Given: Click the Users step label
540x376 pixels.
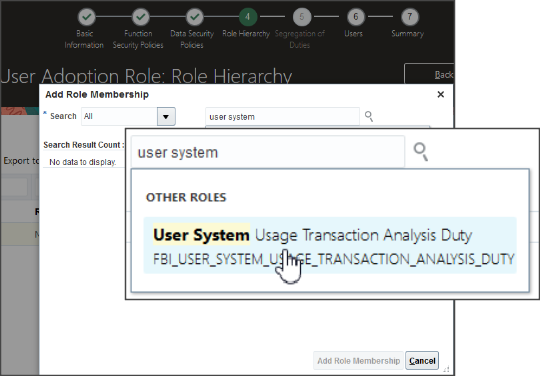Looking at the screenshot, I should coord(353,34).
